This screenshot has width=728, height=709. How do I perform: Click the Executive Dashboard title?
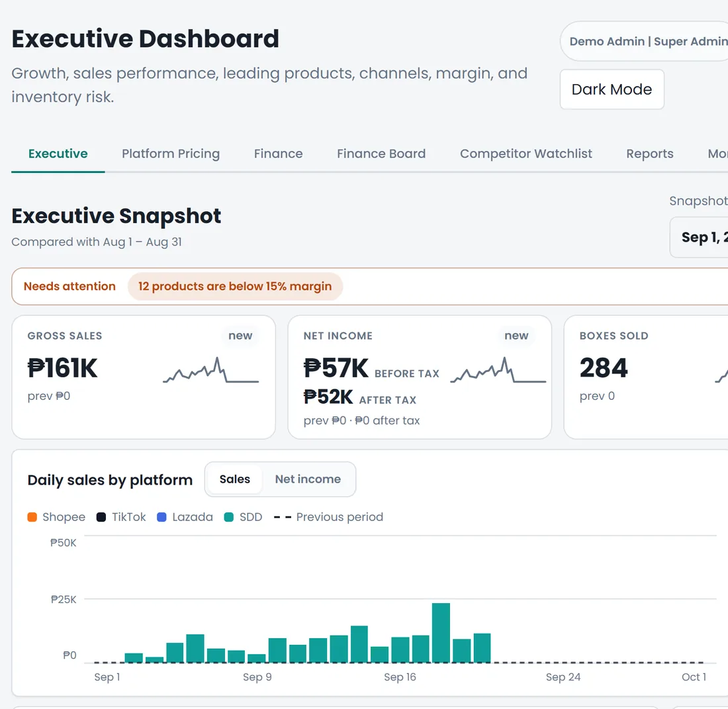pos(146,38)
